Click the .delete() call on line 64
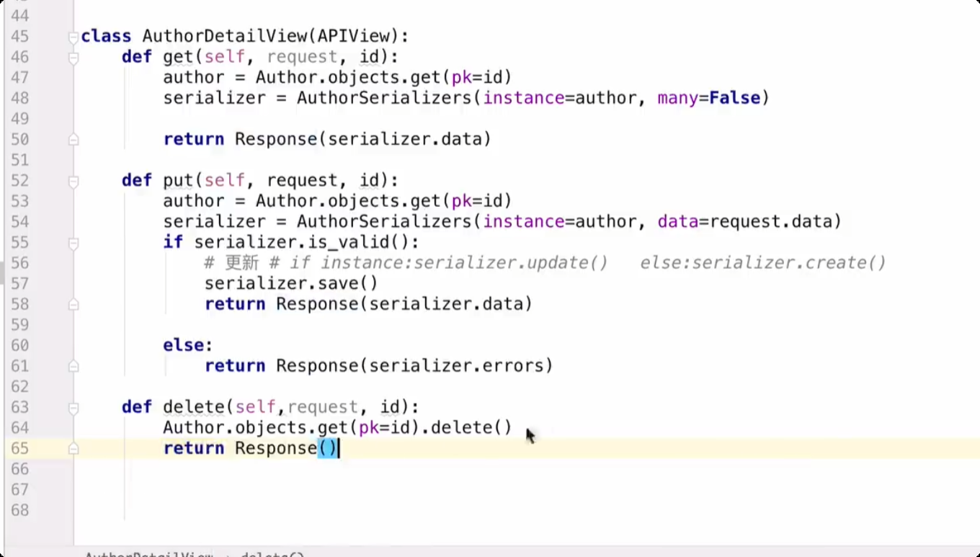 click(x=465, y=428)
